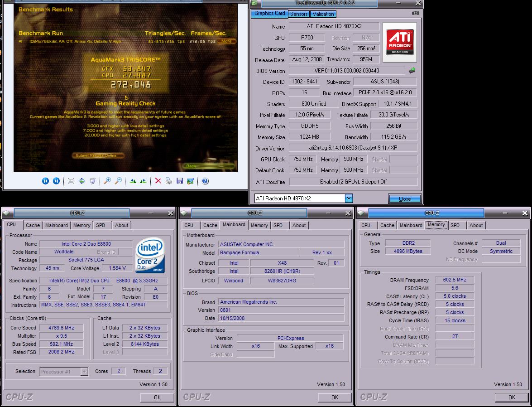Print the image using the printer icon
Screen dimensions: 532x407
(168, 181)
